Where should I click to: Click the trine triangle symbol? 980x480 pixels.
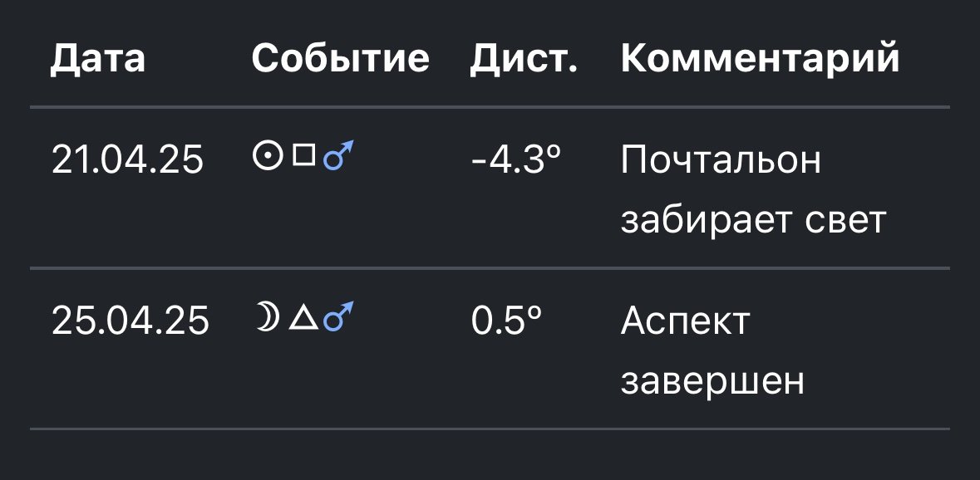[x=303, y=318]
